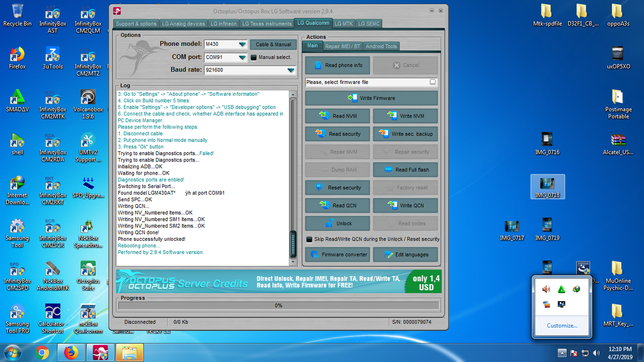Launch Octoplus Suite desktop icon
The width and height of the screenshot is (644, 362).
point(88,276)
